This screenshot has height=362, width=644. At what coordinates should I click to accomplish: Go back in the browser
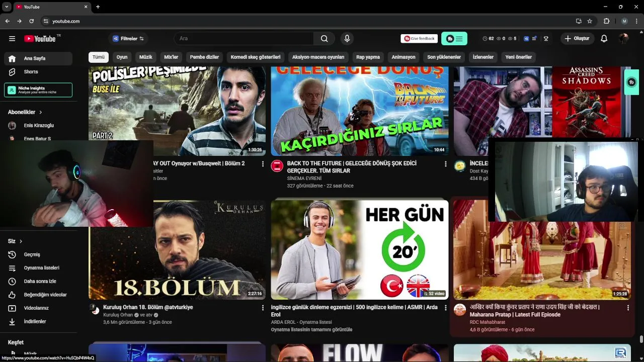pyautogui.click(x=7, y=21)
